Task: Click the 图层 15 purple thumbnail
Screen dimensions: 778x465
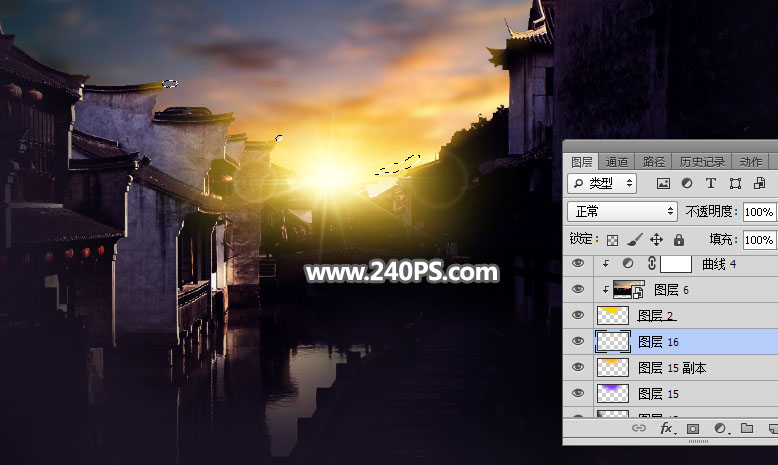Action: coord(613,393)
